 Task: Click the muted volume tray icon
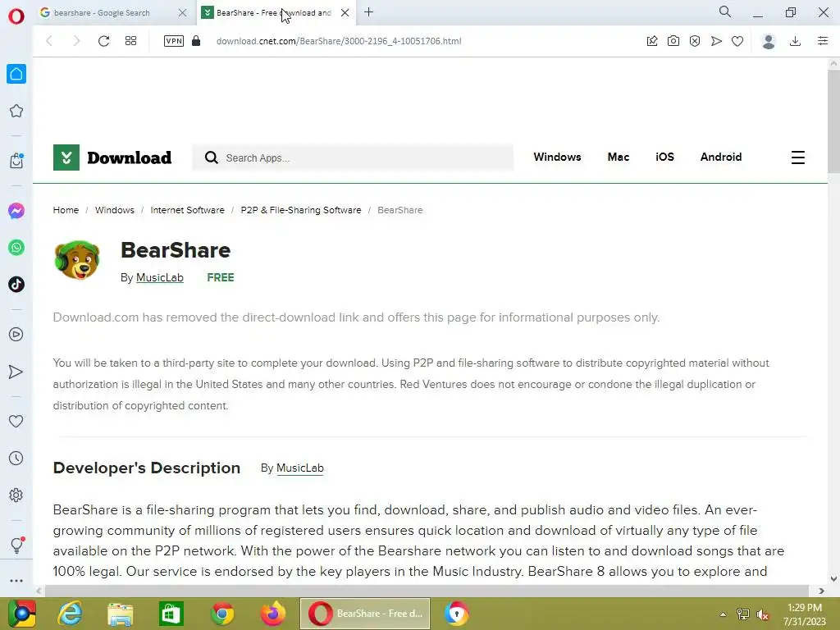tap(763, 614)
